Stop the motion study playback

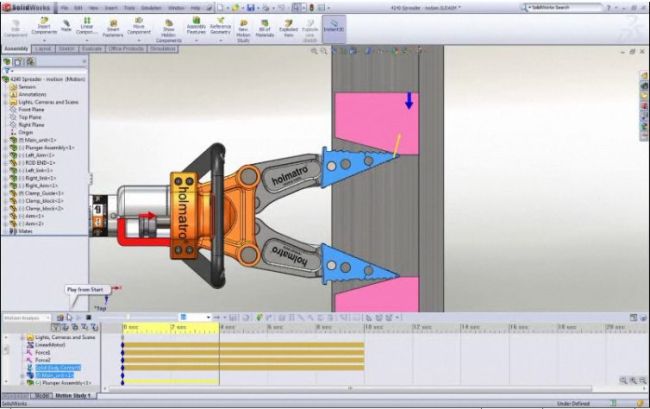coord(88,317)
